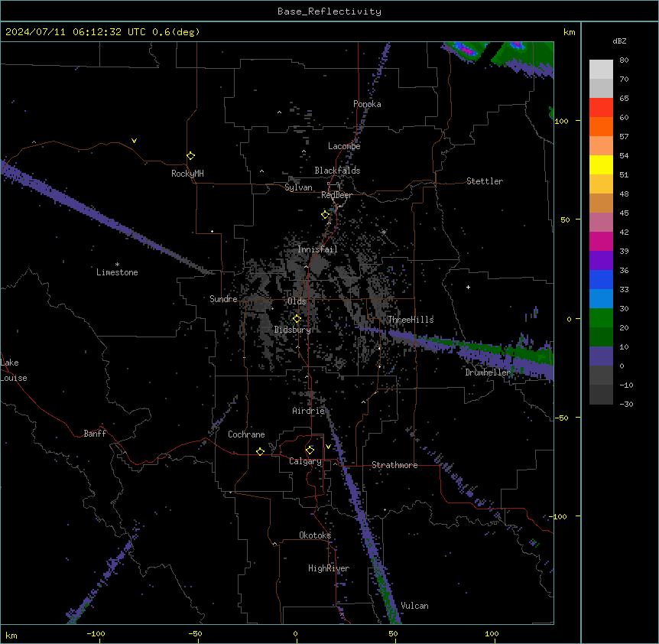Click the Sylvan label
The height and width of the screenshot is (644, 659).
[x=298, y=187]
